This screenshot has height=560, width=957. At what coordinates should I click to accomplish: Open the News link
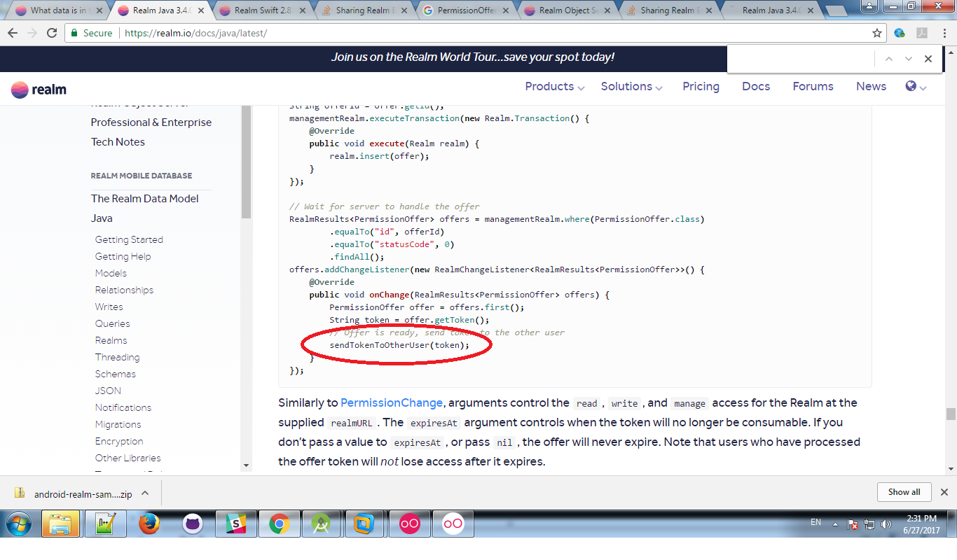[871, 86]
